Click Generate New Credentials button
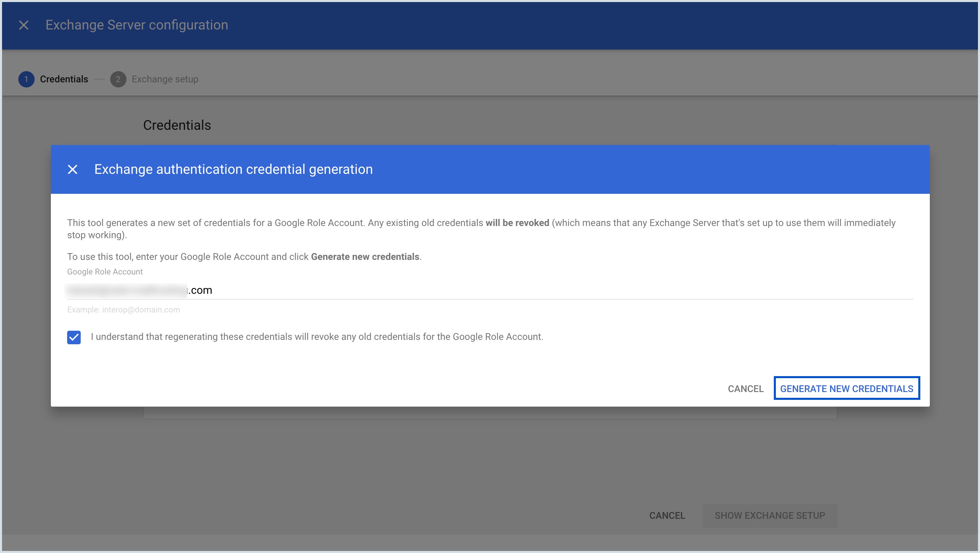This screenshot has width=980, height=553. [x=846, y=388]
